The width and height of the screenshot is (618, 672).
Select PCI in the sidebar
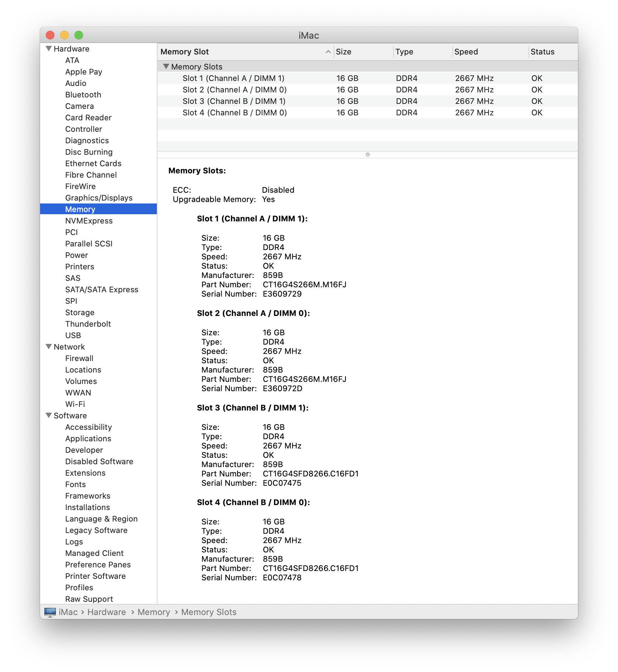point(72,232)
